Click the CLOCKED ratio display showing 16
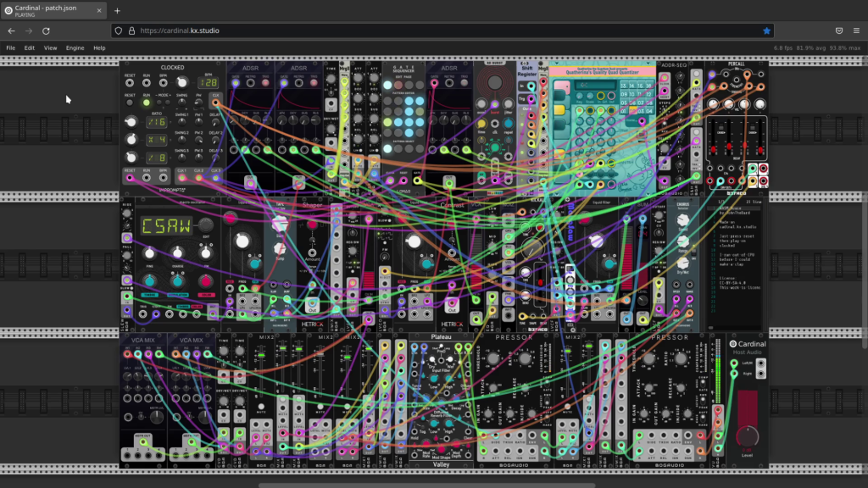 click(156, 122)
